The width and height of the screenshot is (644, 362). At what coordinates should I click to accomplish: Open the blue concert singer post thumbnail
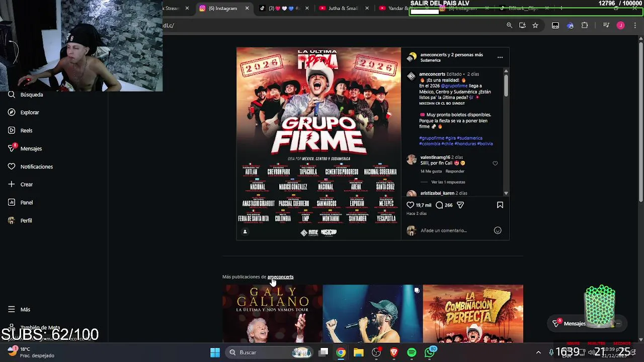coord(372,314)
